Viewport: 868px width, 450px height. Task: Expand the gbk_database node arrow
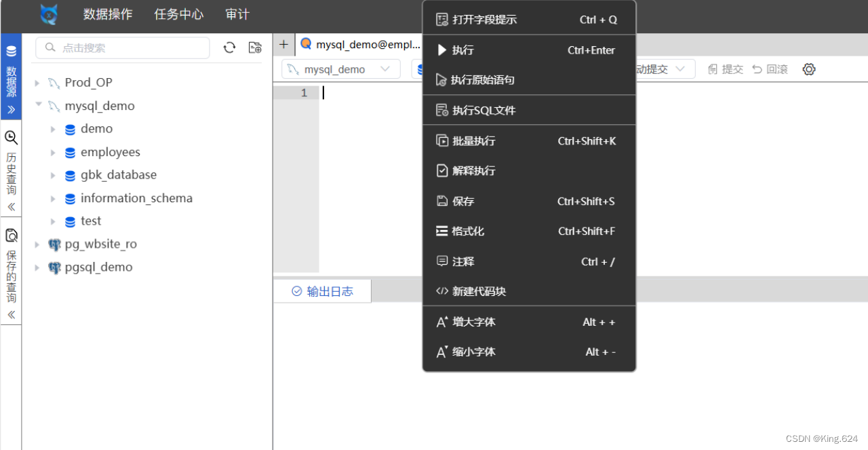point(53,175)
